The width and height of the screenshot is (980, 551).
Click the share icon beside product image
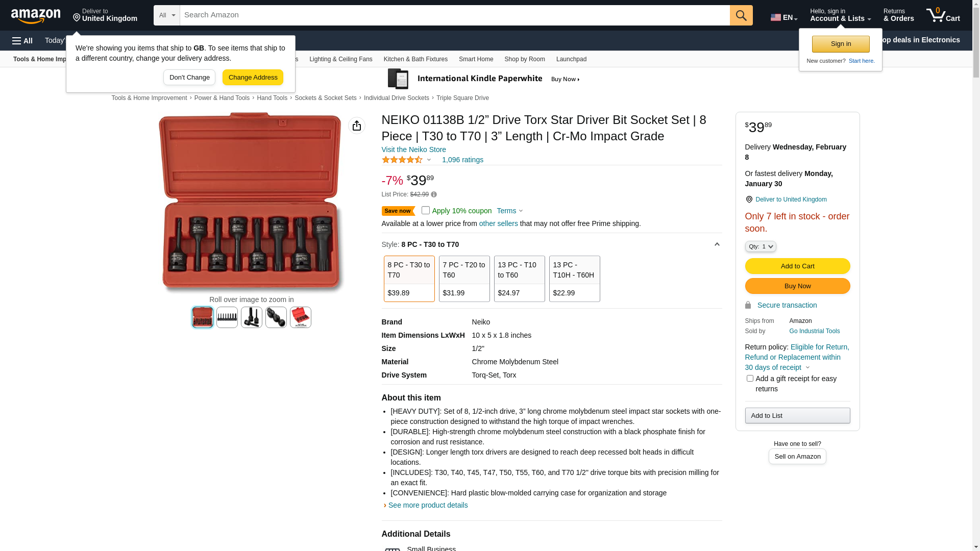click(x=356, y=126)
